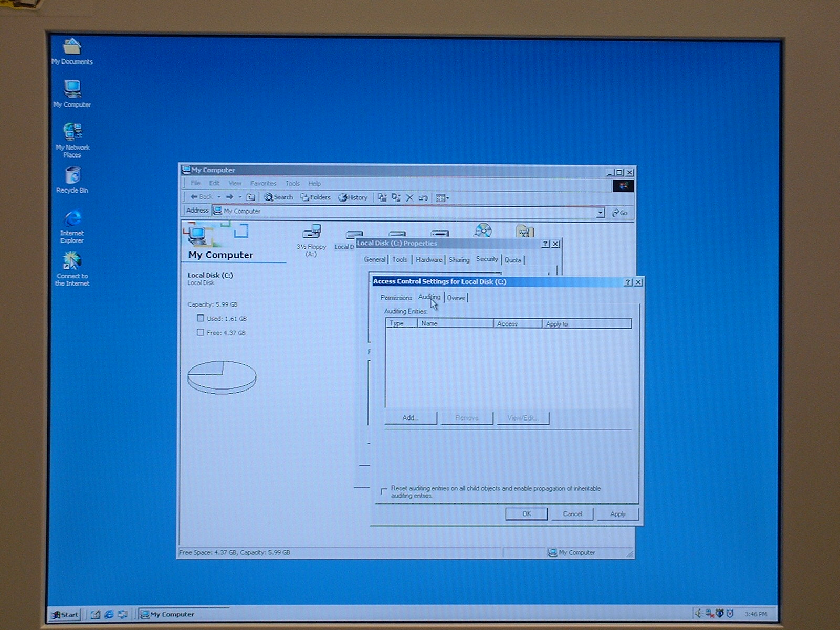Open the Views toolbar dropdown
This screenshot has width=840, height=630.
click(443, 198)
